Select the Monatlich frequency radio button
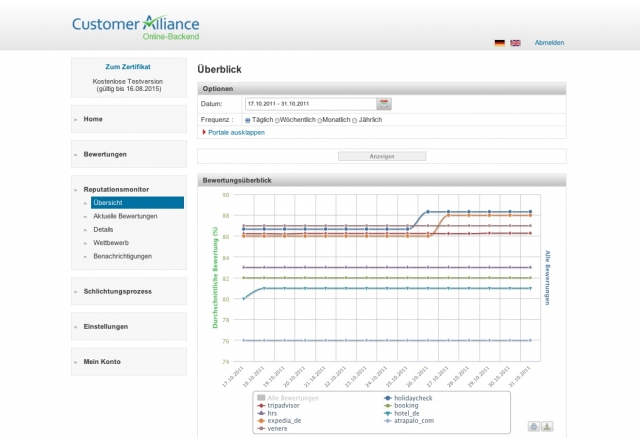The width and height of the screenshot is (640, 438). [x=320, y=120]
